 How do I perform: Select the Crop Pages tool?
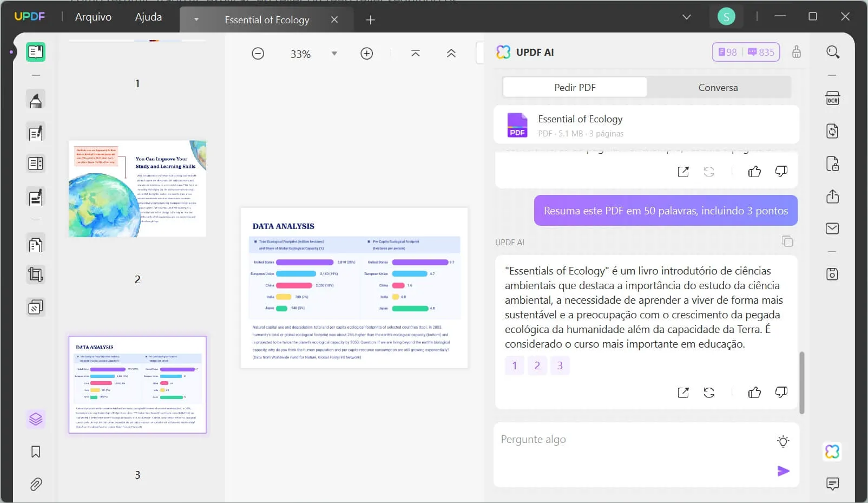(36, 275)
